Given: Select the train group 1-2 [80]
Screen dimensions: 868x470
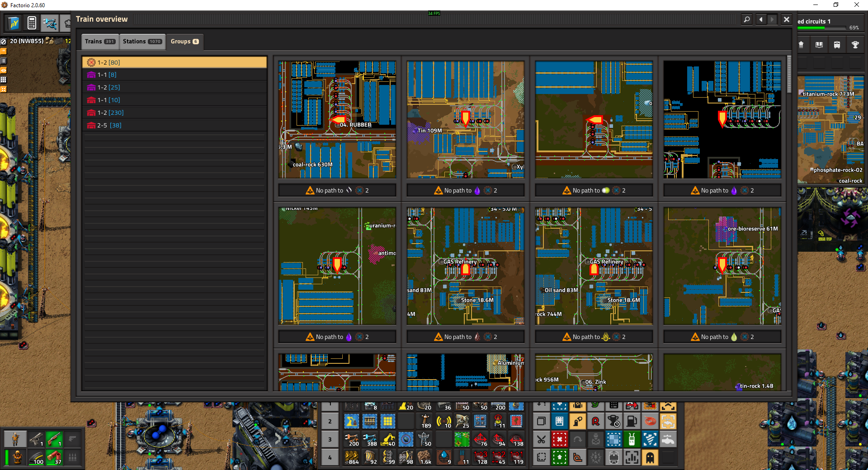Looking at the screenshot, I should pos(175,62).
